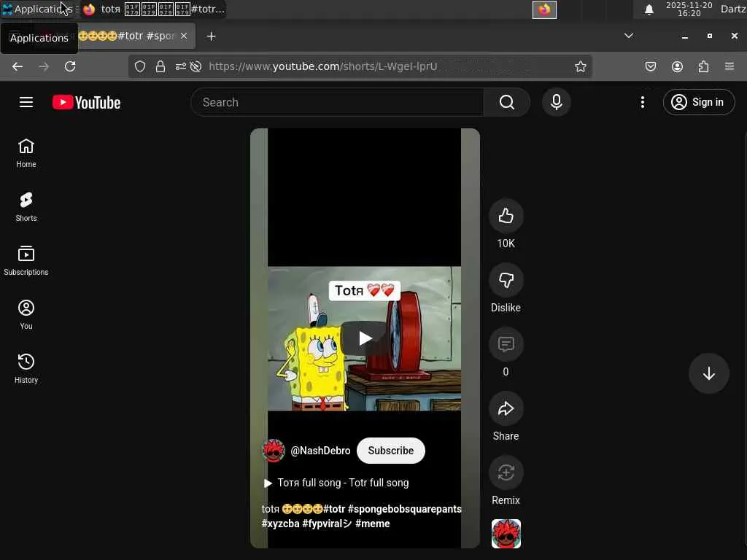Open the autoplay-blocked icon in the address bar

tap(196, 66)
